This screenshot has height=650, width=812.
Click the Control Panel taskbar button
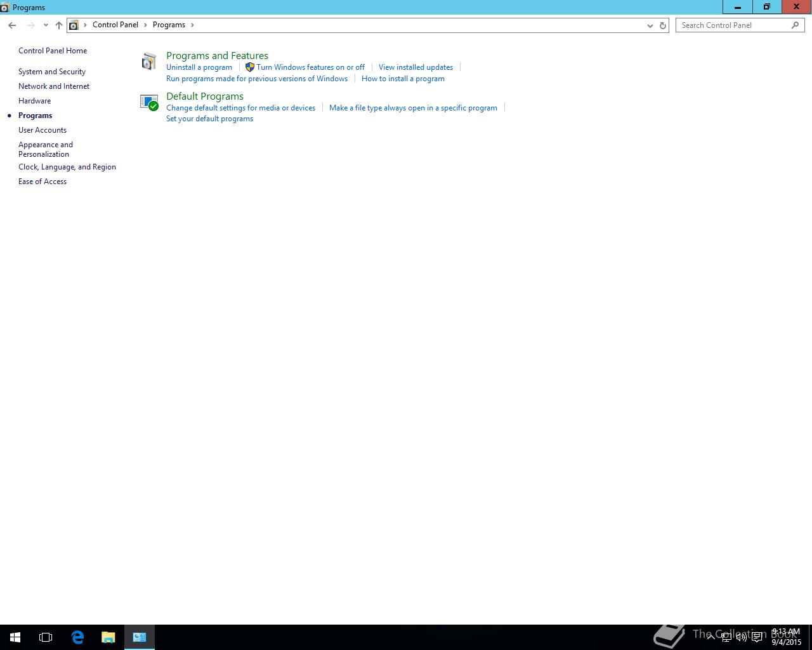pyautogui.click(x=140, y=637)
